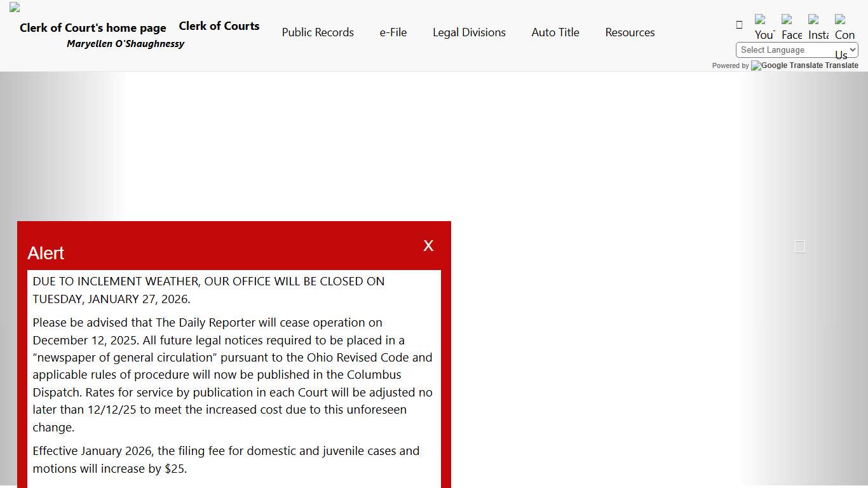Click the Instagram icon in header

818,27
